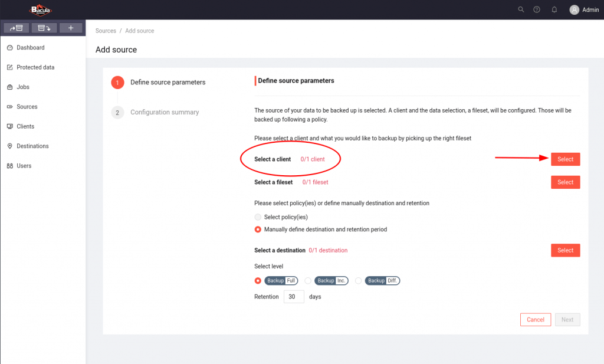Click the Retention days input field

(x=294, y=297)
